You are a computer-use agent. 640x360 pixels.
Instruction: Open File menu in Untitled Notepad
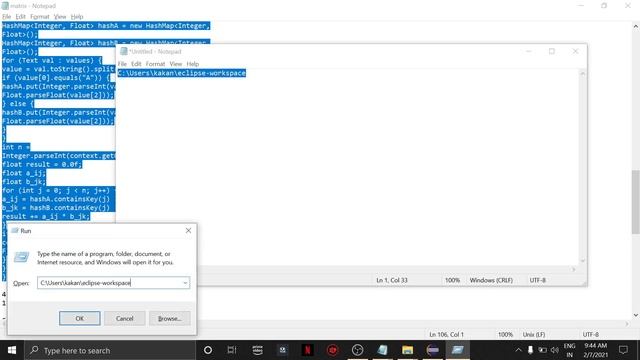tap(122, 64)
